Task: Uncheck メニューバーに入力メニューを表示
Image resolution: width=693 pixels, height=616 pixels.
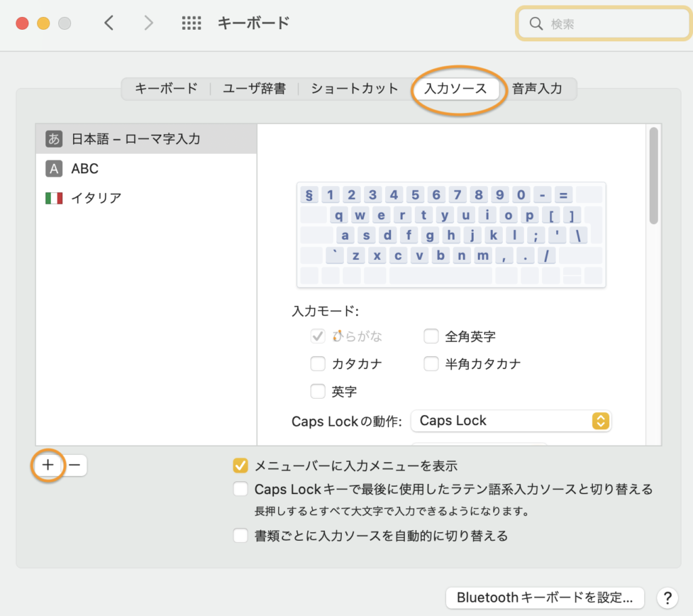Action: (240, 466)
